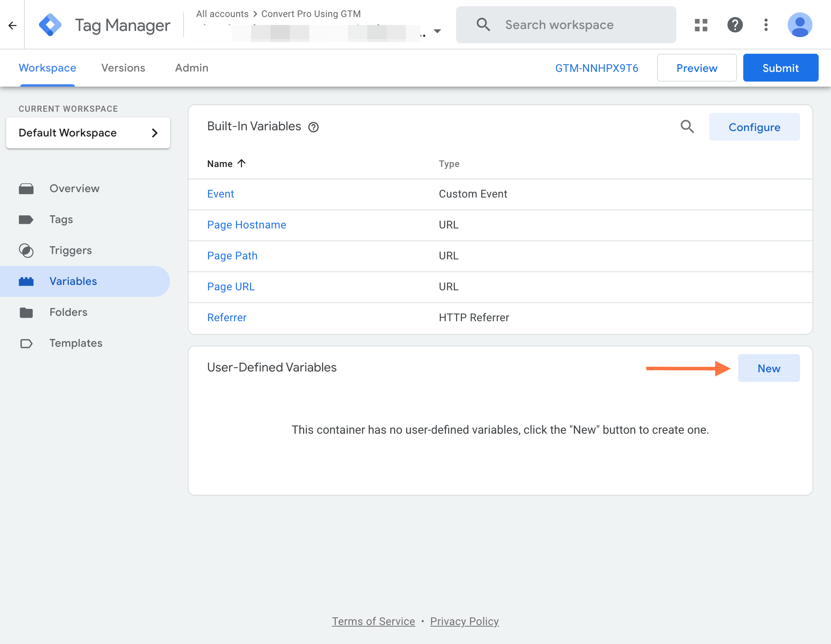This screenshot has width=831, height=644.
Task: Open the Referrer variable
Action: (x=227, y=318)
